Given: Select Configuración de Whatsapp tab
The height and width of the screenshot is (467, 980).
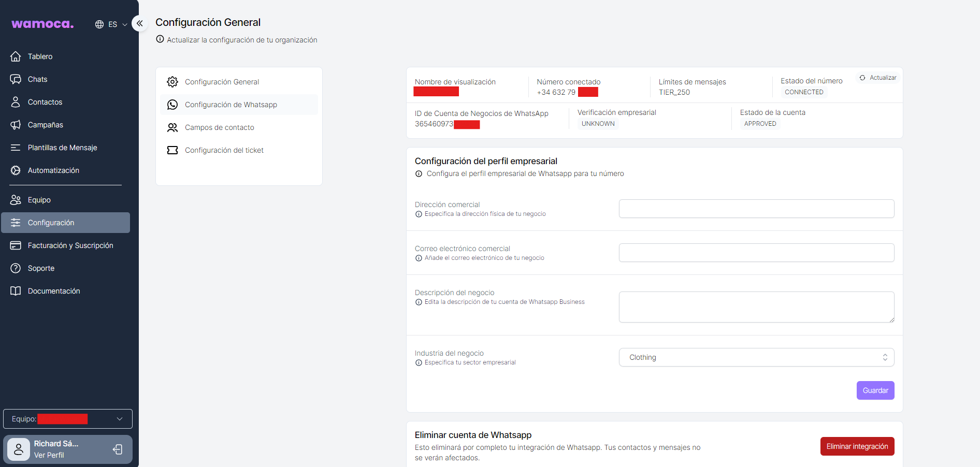Looking at the screenshot, I should (x=231, y=105).
